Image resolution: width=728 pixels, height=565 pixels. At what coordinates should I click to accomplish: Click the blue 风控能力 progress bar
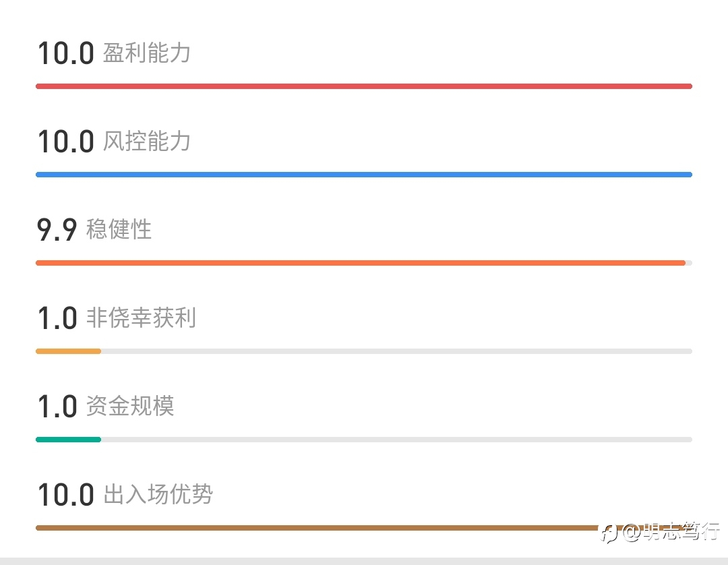(x=364, y=175)
